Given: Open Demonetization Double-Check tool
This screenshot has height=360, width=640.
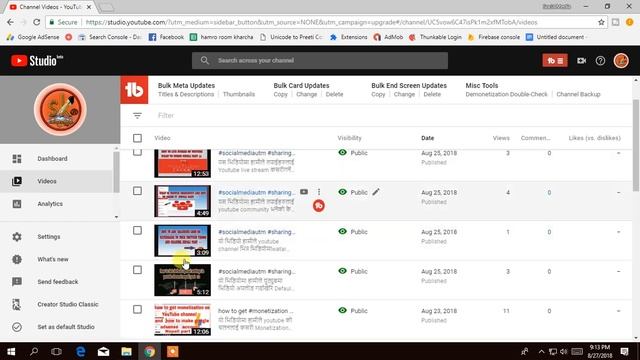Looking at the screenshot, I should [507, 94].
